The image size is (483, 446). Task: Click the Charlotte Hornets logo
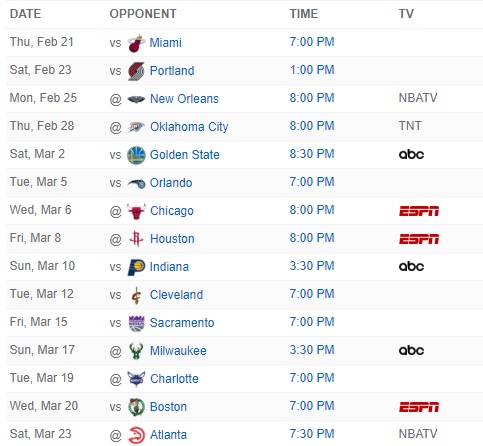[136, 379]
